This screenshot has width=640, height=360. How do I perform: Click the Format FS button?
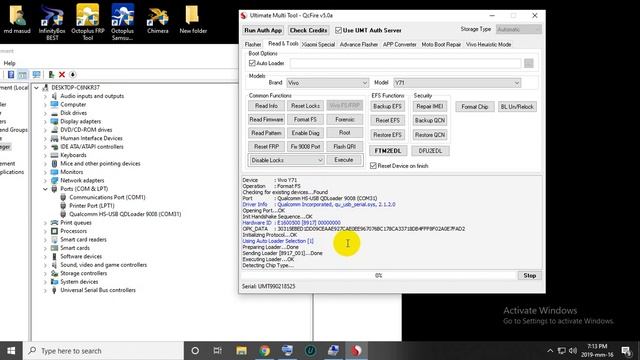click(305, 119)
